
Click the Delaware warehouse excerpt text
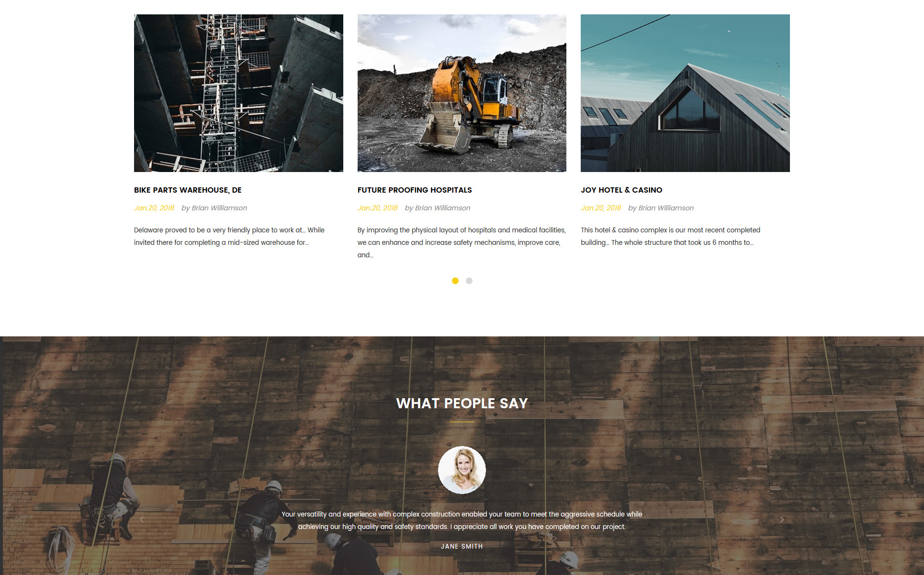point(229,236)
